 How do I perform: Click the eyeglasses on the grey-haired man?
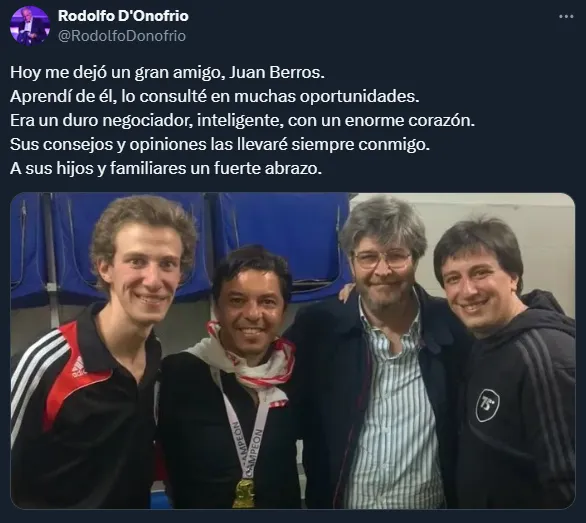coord(383,259)
